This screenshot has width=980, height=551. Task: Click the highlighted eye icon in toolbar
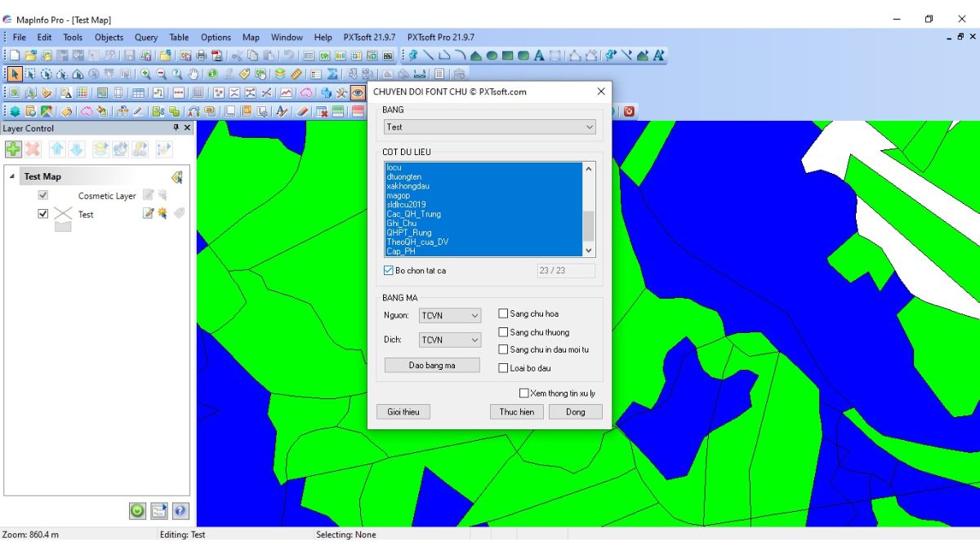pyautogui.click(x=357, y=92)
